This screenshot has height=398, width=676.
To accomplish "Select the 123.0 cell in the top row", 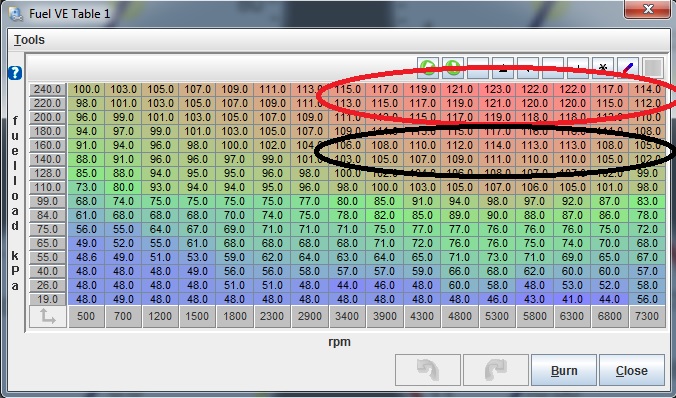I will pyautogui.click(x=497, y=90).
